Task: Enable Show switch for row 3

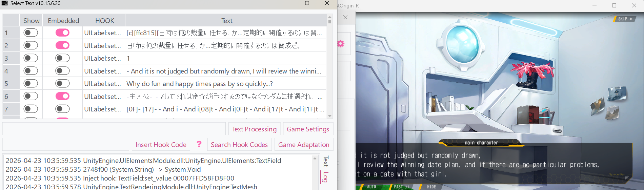Action: pos(31,58)
